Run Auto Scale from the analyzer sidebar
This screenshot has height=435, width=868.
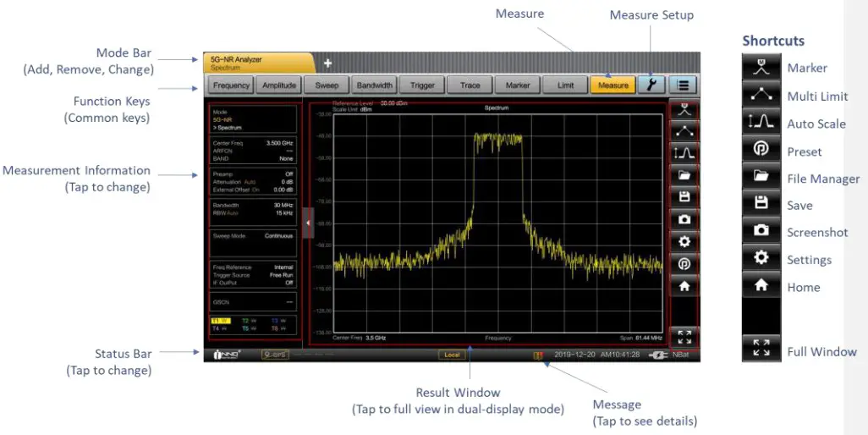[x=684, y=152]
